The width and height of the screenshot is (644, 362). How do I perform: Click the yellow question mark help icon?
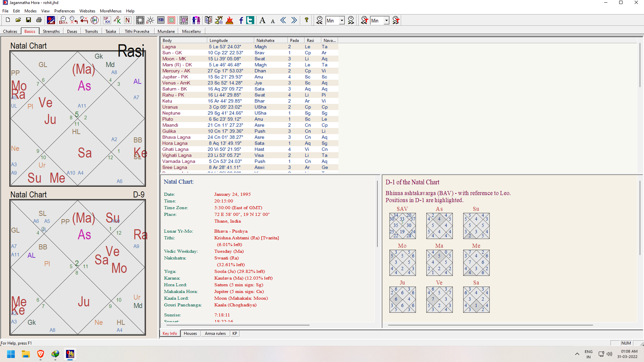click(x=306, y=20)
